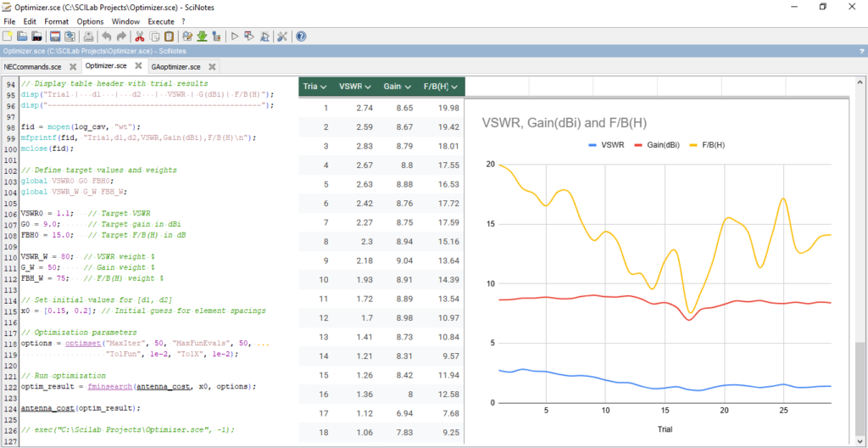
Task: Run the script with the Execute play icon
Action: [235, 36]
